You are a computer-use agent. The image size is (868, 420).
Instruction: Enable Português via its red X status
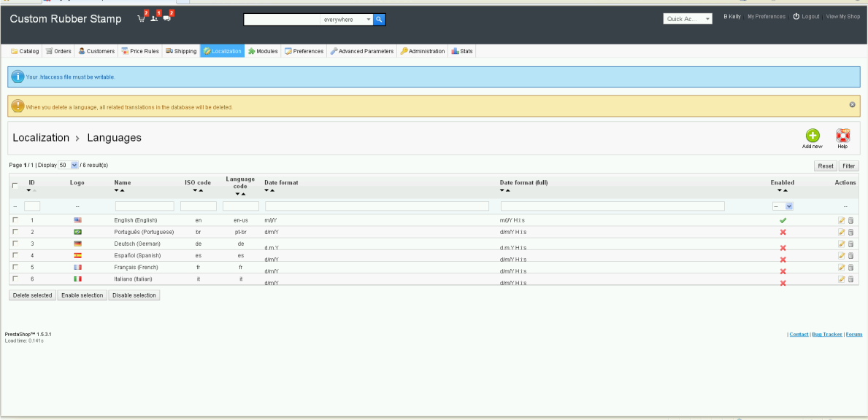[x=783, y=232]
